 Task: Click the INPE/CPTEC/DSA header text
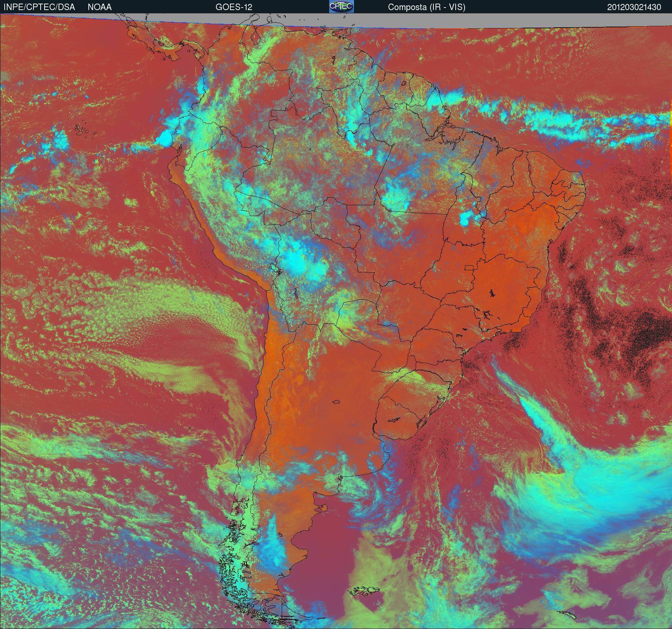coord(39,7)
